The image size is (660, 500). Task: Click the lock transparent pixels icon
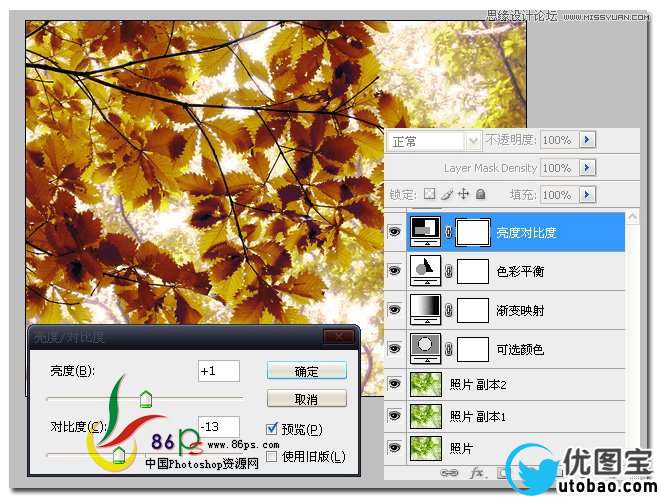coord(429,194)
